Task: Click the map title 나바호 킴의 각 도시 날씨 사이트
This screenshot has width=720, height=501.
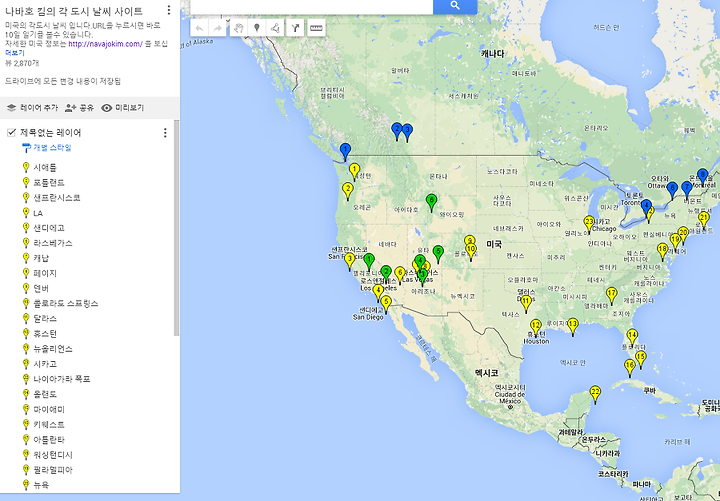Action: pyautogui.click(x=74, y=11)
